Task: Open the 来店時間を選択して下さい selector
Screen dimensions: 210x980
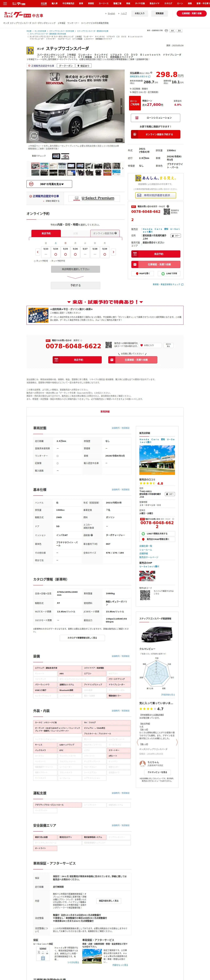Action: [x=75, y=269]
